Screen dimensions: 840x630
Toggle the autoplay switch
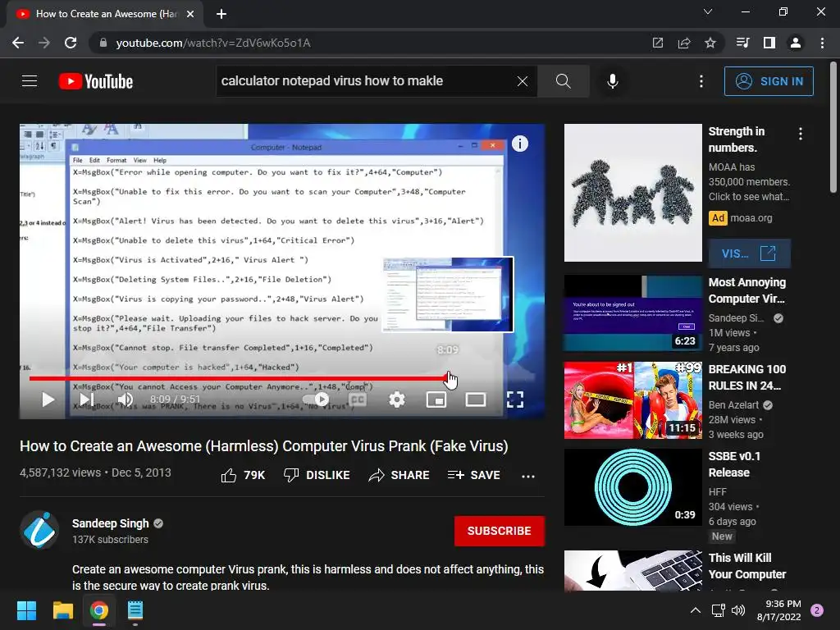point(316,399)
